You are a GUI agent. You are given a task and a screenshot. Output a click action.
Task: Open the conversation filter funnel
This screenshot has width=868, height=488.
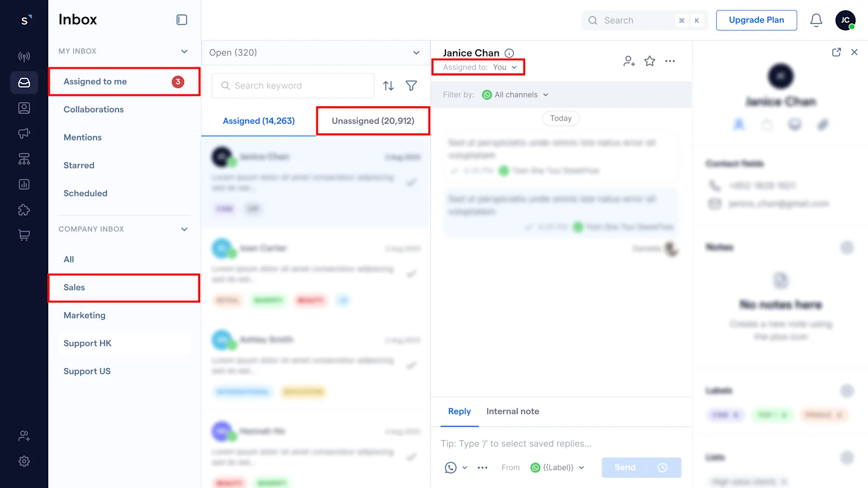411,85
